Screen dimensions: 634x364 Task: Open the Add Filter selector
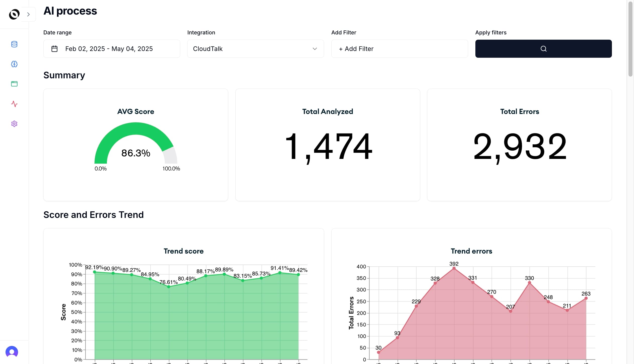coord(399,49)
